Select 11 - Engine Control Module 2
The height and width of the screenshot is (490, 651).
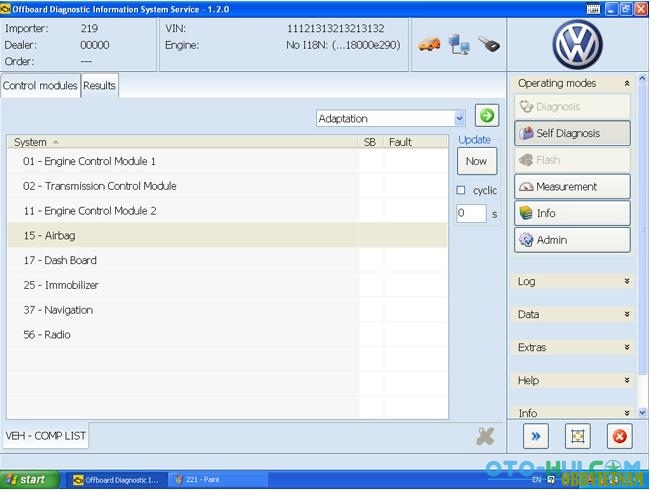227,211
